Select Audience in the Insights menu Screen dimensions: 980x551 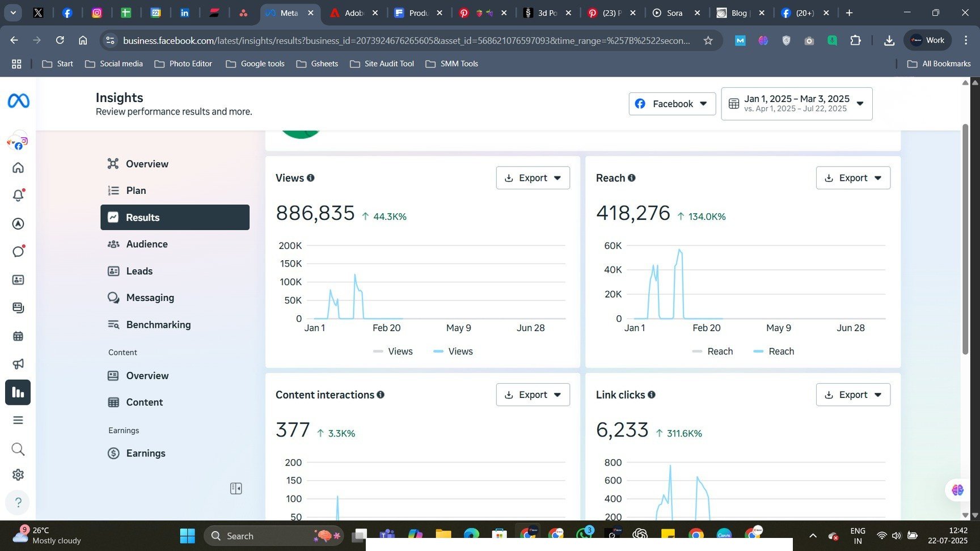(175, 244)
